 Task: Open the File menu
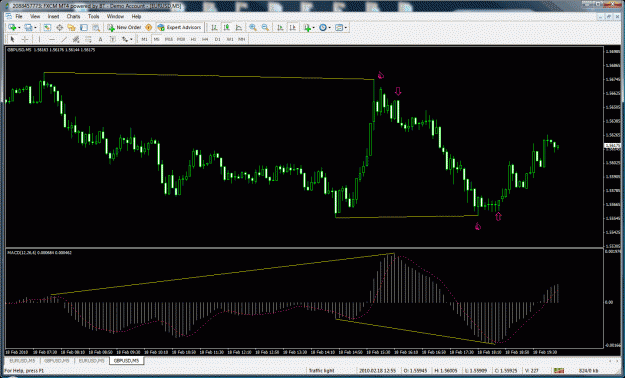(x=19, y=16)
